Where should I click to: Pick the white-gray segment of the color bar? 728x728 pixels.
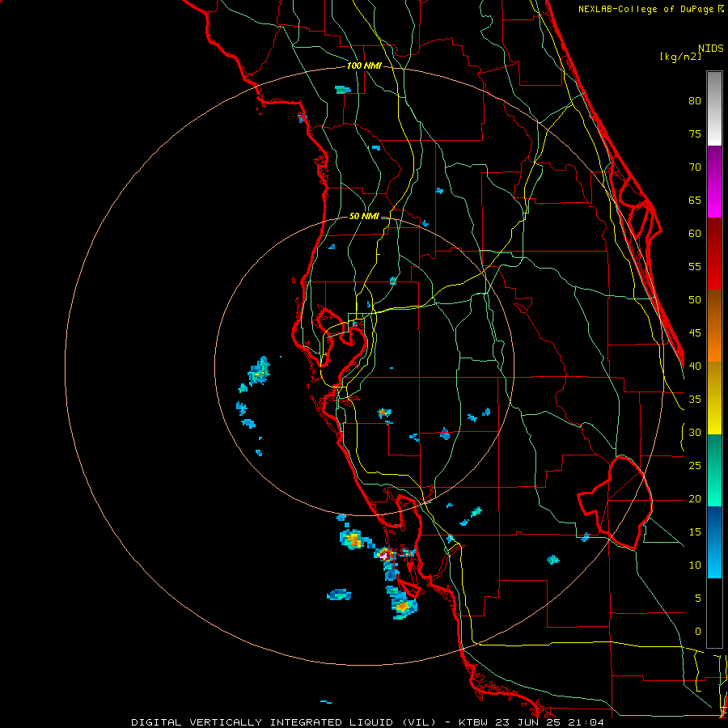click(x=714, y=108)
